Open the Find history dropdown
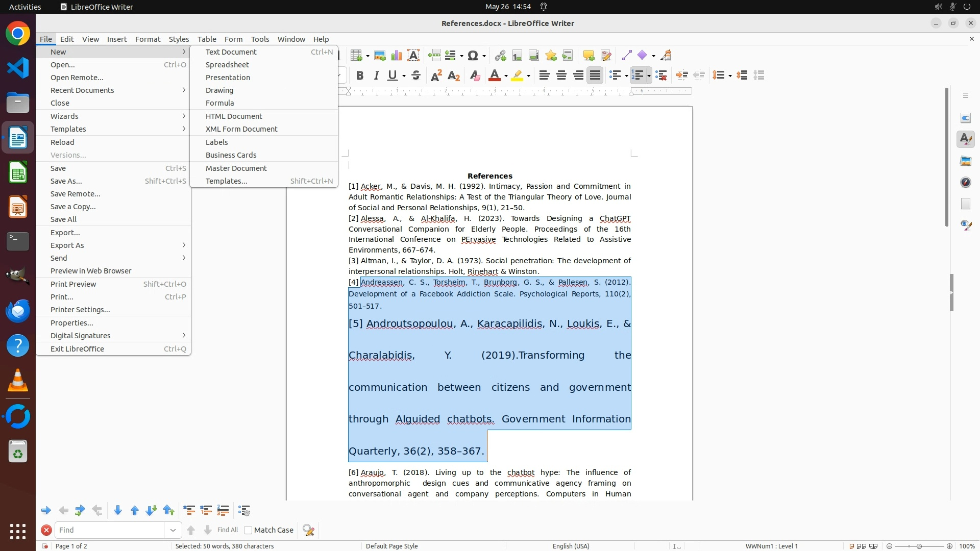This screenshot has width=980, height=551. coord(173,530)
